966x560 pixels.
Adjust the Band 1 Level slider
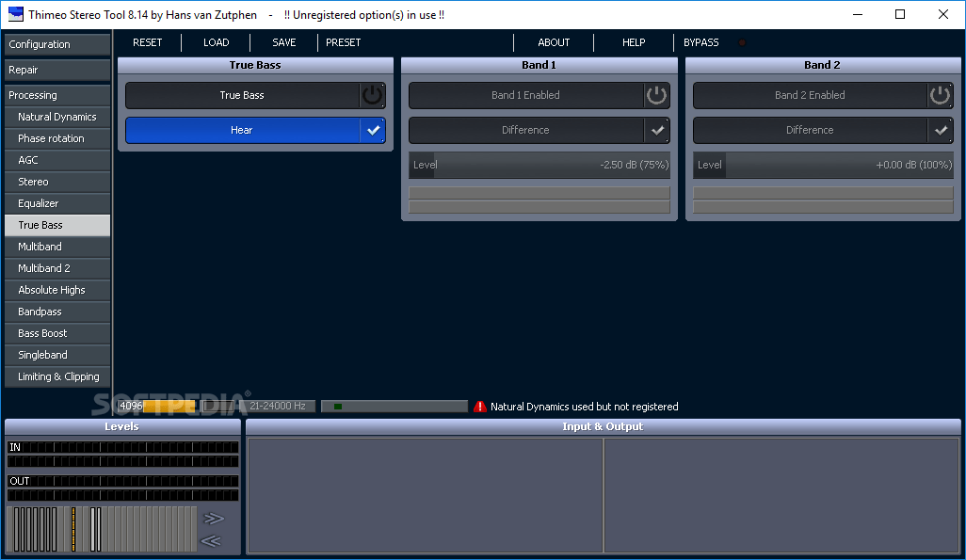[x=539, y=165]
